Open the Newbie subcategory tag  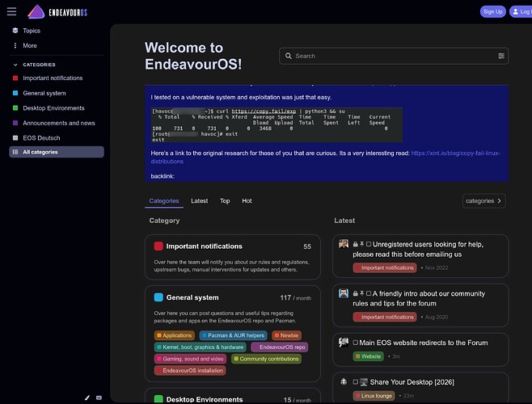tap(286, 335)
